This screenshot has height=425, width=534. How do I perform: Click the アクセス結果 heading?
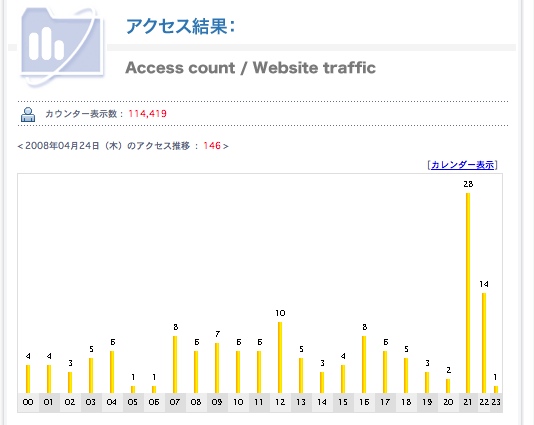(x=180, y=26)
